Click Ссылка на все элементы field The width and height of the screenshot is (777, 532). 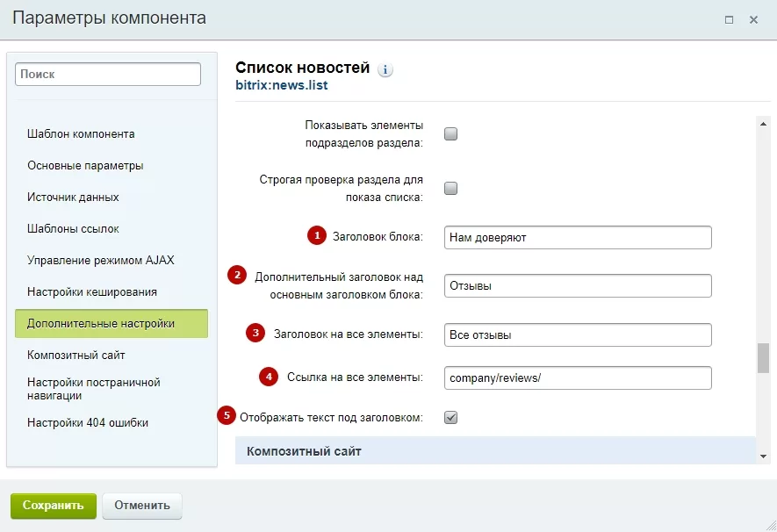pyautogui.click(x=578, y=378)
